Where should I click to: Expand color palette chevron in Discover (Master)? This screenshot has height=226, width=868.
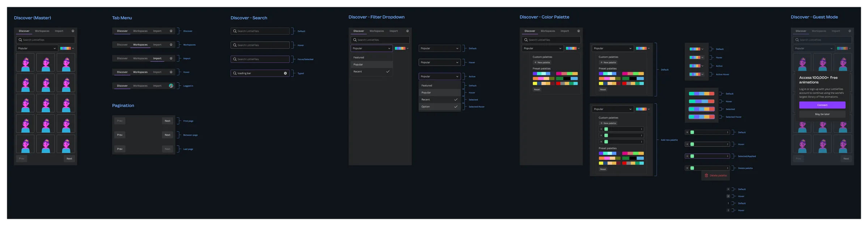pos(73,48)
